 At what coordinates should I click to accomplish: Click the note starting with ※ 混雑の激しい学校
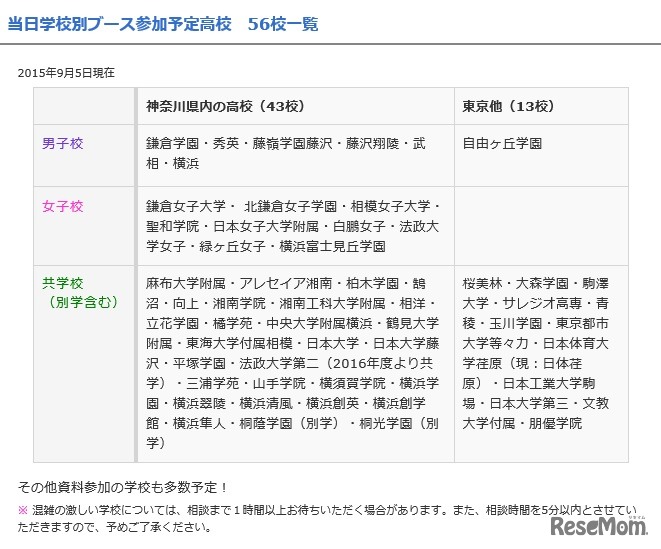(x=327, y=519)
